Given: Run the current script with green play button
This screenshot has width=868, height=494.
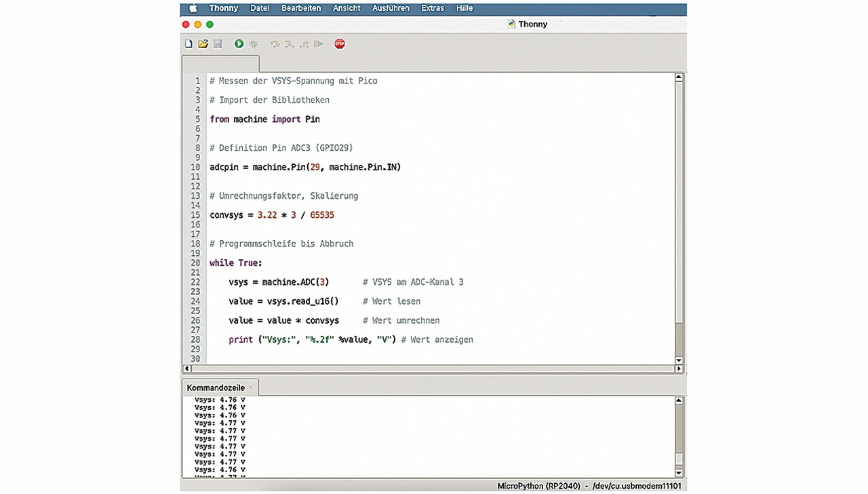Looking at the screenshot, I should 239,44.
